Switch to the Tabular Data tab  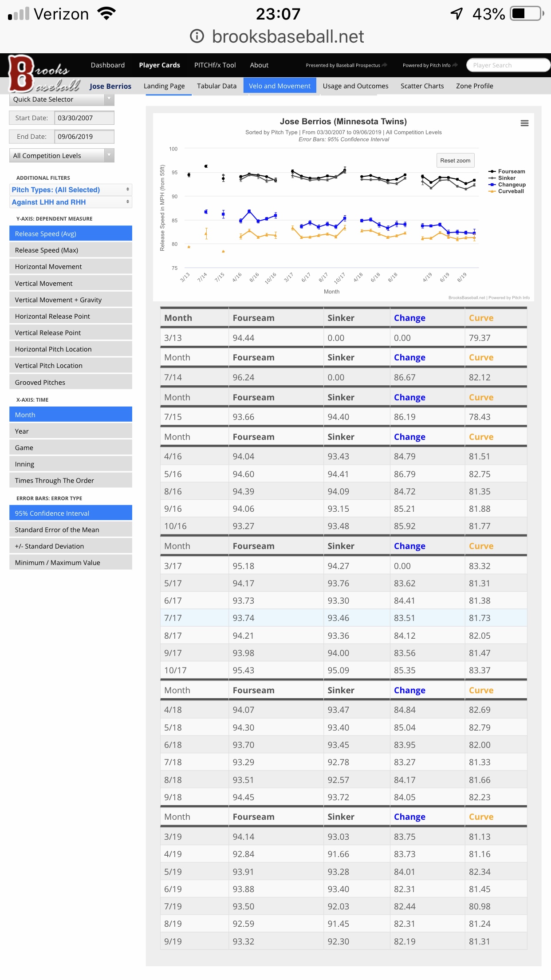coord(217,86)
